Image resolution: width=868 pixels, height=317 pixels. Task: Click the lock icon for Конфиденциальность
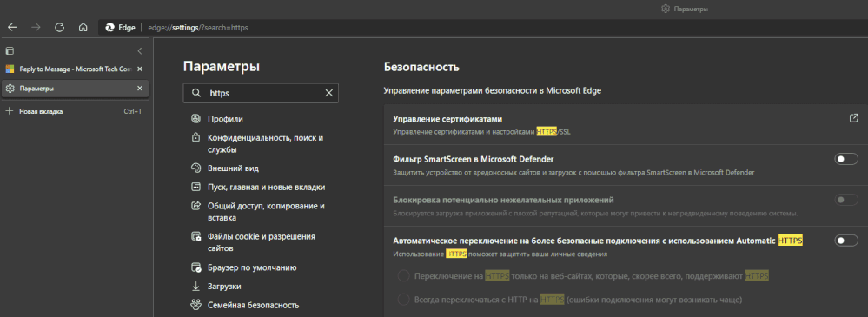click(195, 137)
